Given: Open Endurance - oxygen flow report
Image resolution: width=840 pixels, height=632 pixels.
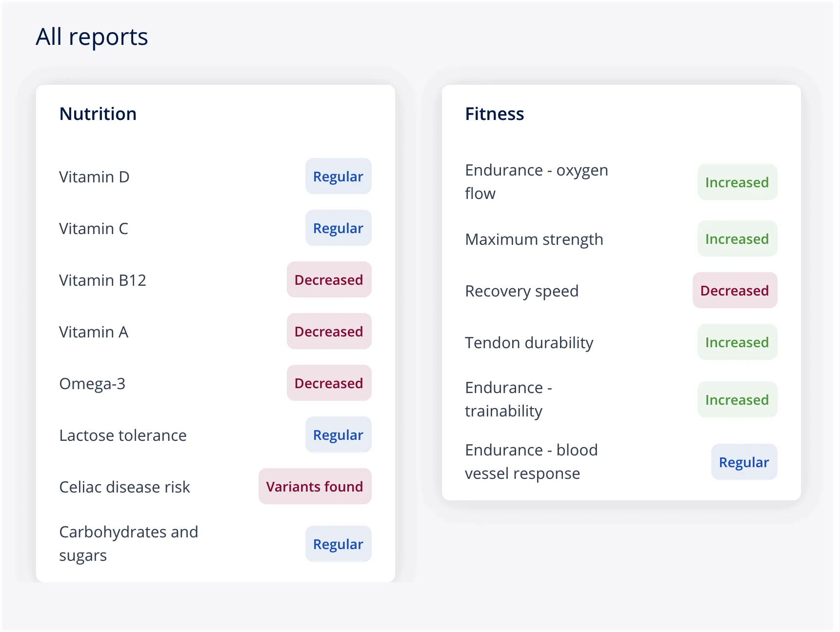Looking at the screenshot, I should coord(621,182).
